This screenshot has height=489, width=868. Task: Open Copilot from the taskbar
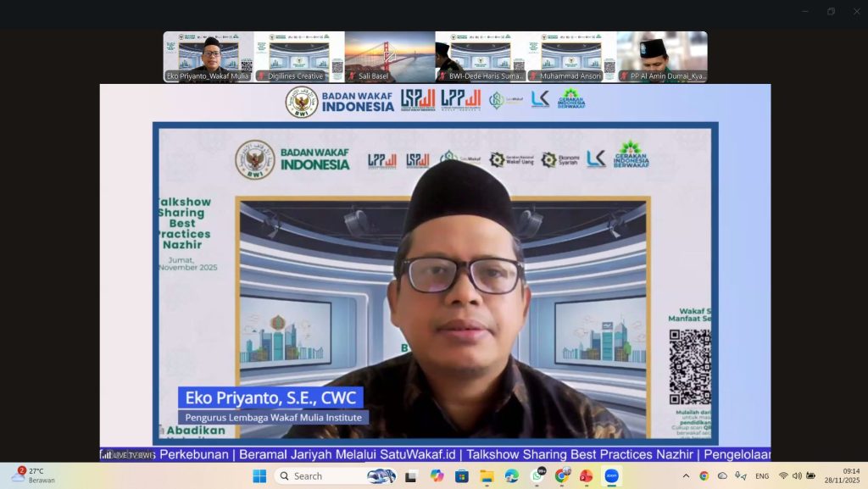pos(437,476)
